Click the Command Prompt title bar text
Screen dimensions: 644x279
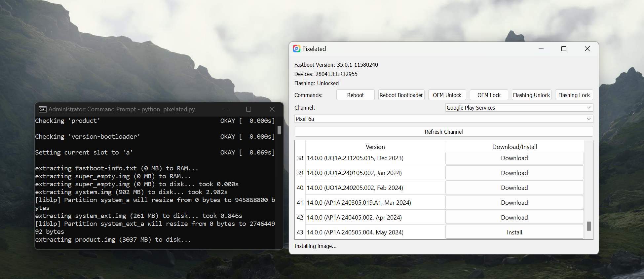point(122,109)
